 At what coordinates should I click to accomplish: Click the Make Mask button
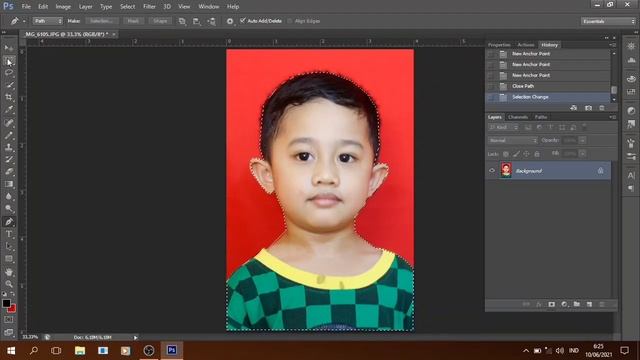pyautogui.click(x=133, y=21)
